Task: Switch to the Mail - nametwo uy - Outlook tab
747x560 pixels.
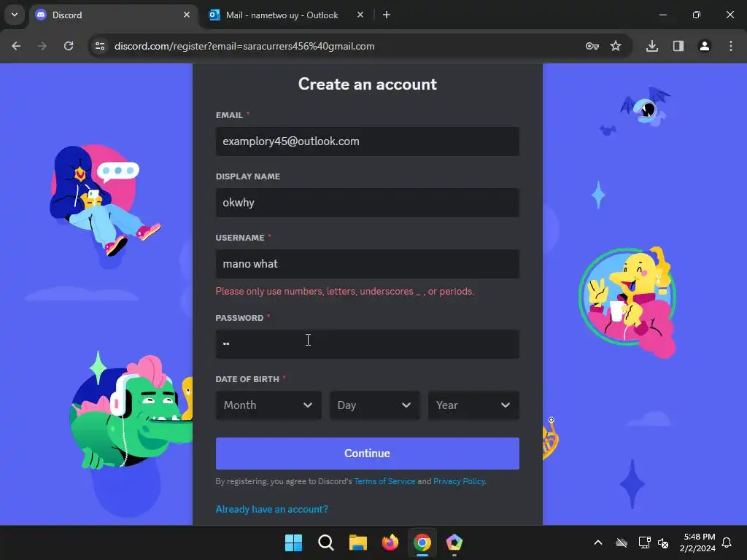Action: (x=282, y=15)
